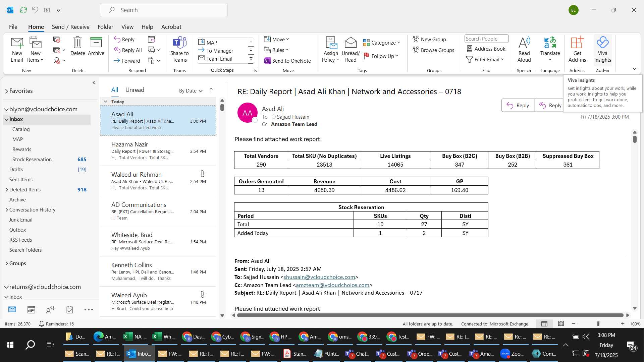Open amzteam@vcloudchoice.com email link
This screenshot has height=362, width=644.
point(332,285)
